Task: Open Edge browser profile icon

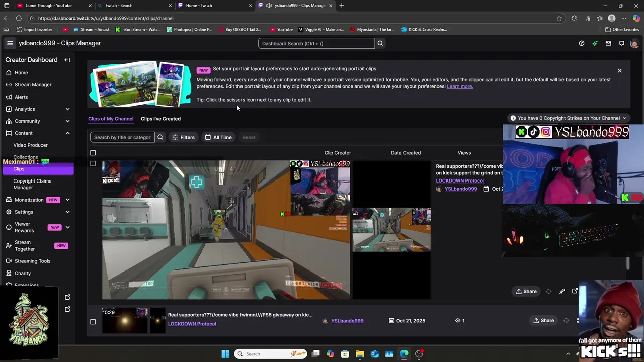Action: [612, 18]
